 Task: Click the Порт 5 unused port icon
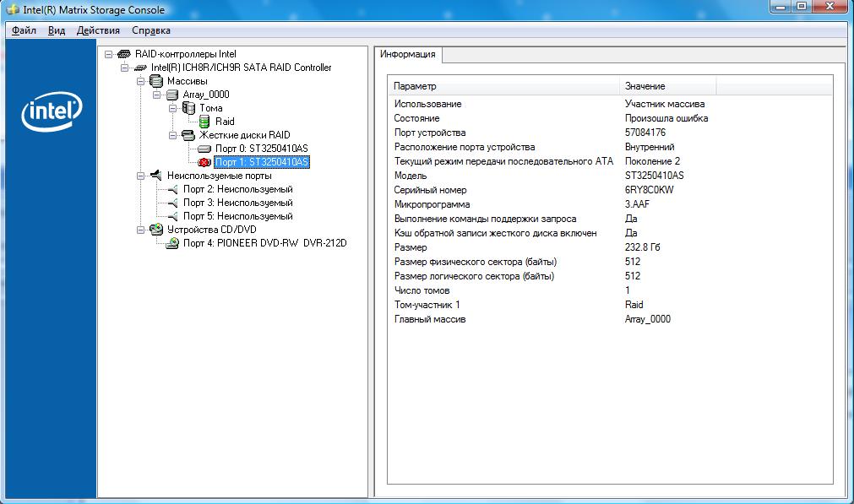pyautogui.click(x=172, y=216)
